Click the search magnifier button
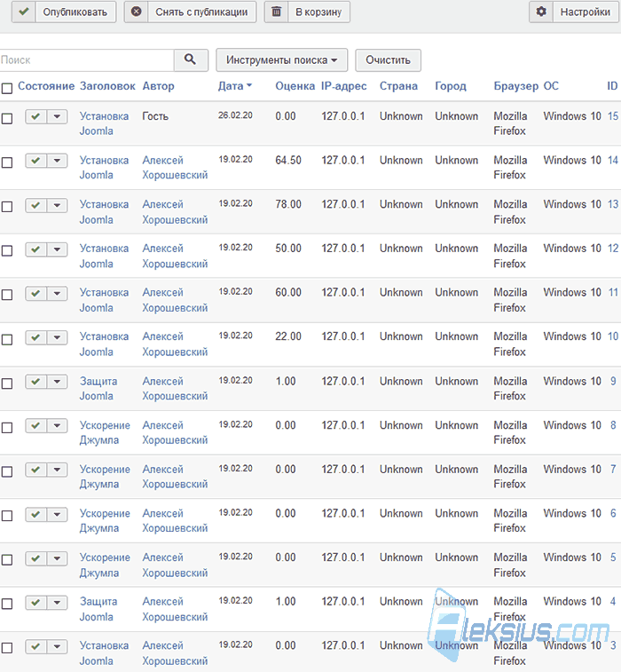The image size is (621, 672). coord(191,59)
